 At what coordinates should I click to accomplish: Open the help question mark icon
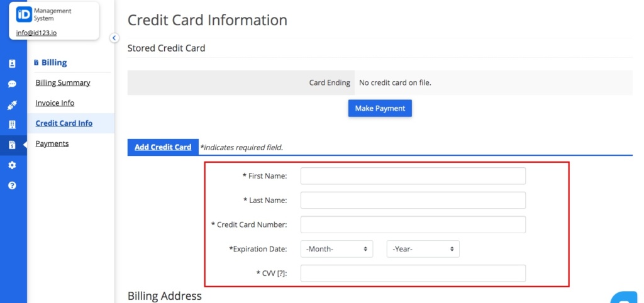12,185
